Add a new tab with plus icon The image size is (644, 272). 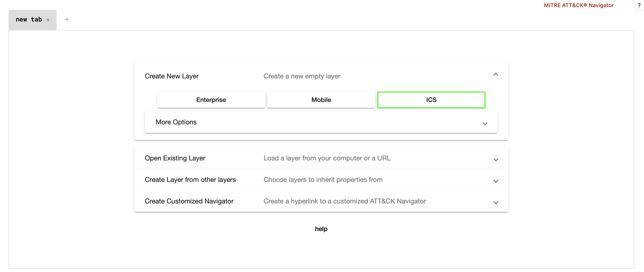(67, 19)
